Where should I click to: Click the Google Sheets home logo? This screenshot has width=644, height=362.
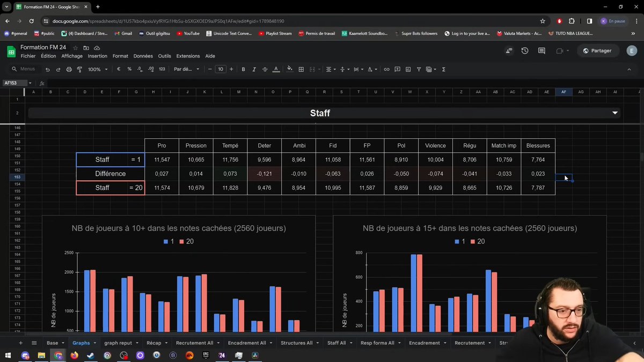11,51
